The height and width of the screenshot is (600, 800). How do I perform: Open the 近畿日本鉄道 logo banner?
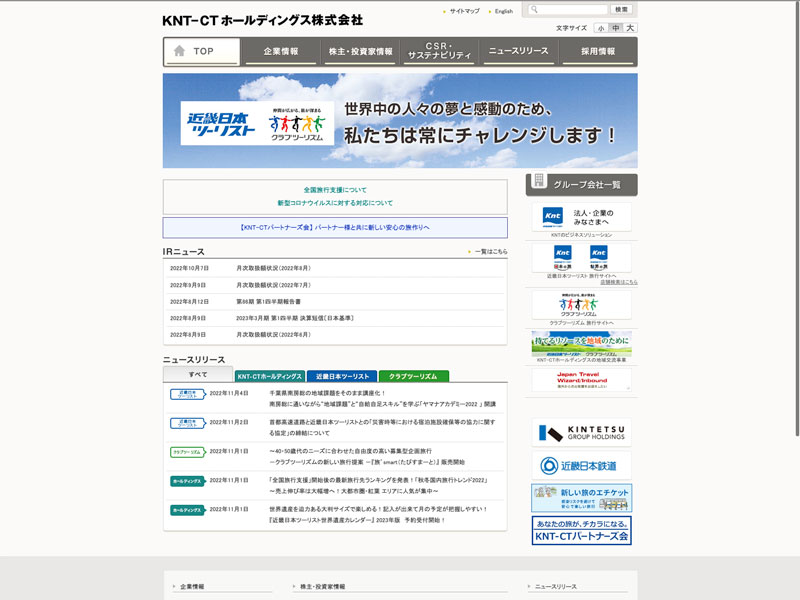coord(581,465)
